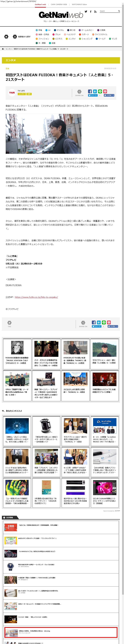Click Facebook いいね! button above the article

pyautogui.click(x=109, y=95)
